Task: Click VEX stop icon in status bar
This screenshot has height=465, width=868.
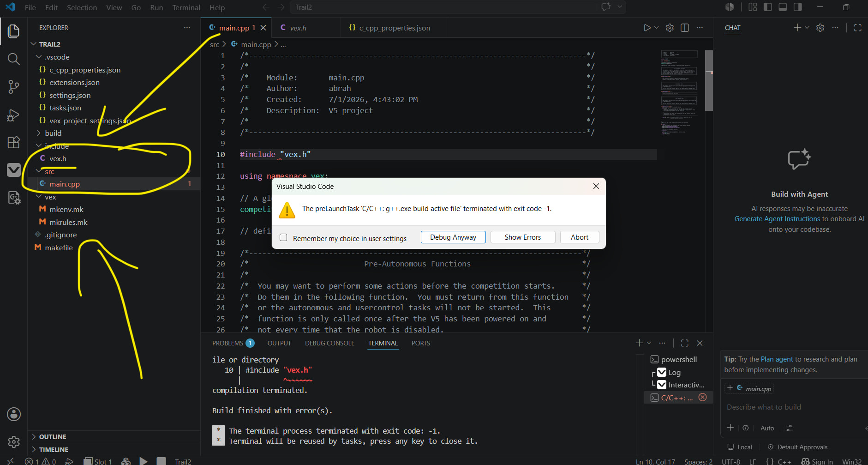Action: (x=161, y=461)
